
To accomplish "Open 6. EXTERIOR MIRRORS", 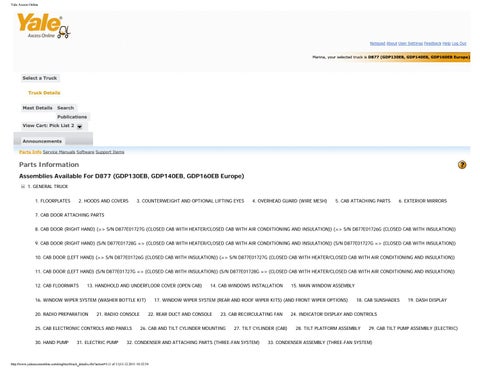I will coord(423,201).
